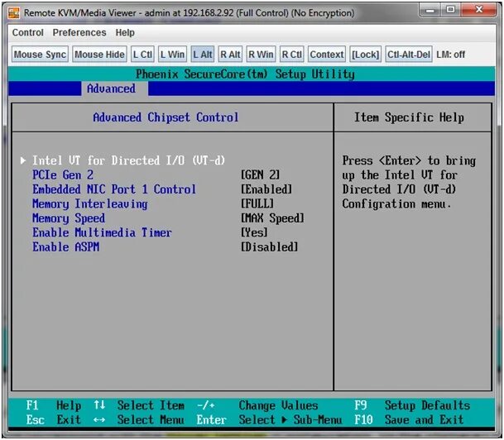The height and width of the screenshot is (440, 504).
Task: Click the KVM viewer app icon in title bar
Action: click(x=14, y=13)
